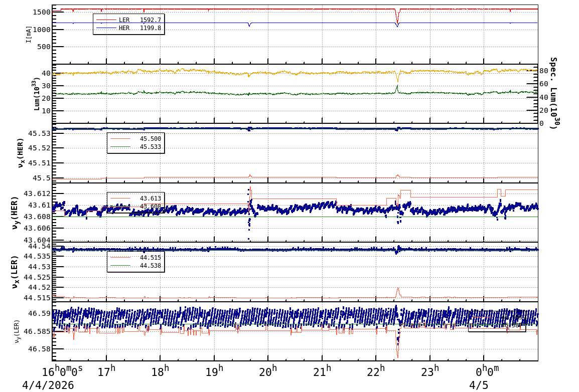Click the 17h time axis label

107,371
